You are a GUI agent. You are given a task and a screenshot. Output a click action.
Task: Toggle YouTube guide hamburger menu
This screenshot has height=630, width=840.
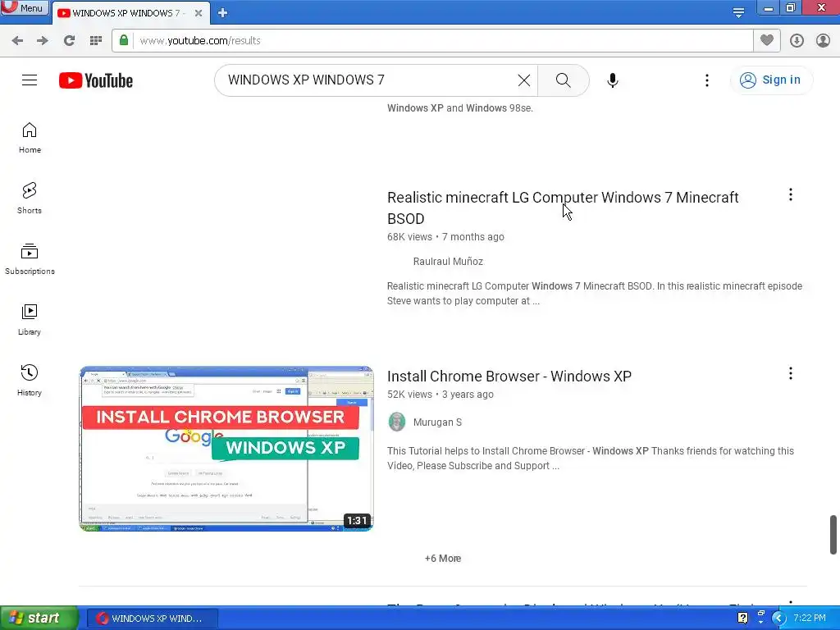(30, 80)
